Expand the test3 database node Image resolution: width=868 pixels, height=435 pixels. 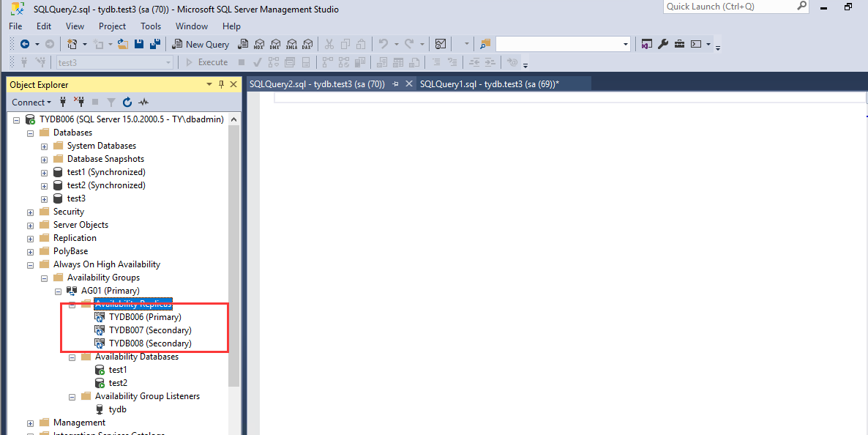pyautogui.click(x=45, y=199)
